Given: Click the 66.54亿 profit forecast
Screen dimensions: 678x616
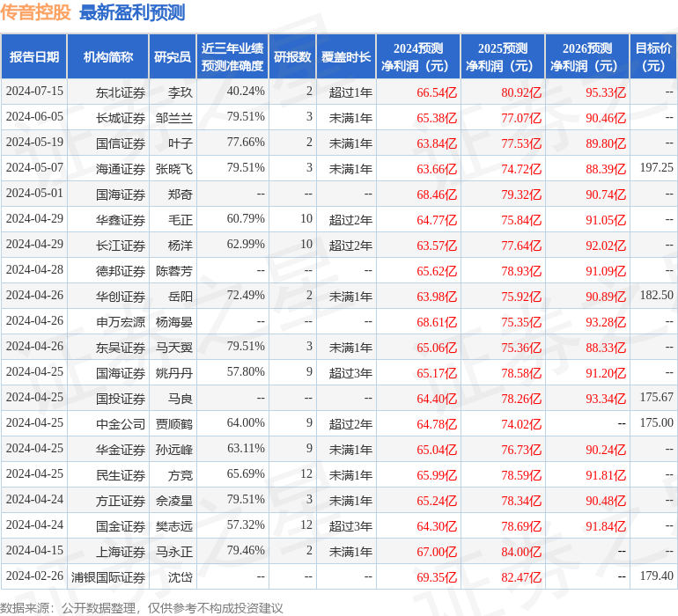Looking at the screenshot, I should coord(437,92).
